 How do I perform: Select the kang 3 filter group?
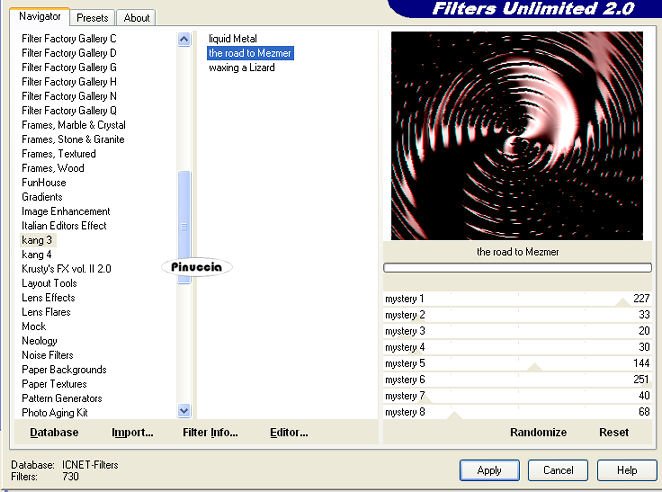click(38, 240)
